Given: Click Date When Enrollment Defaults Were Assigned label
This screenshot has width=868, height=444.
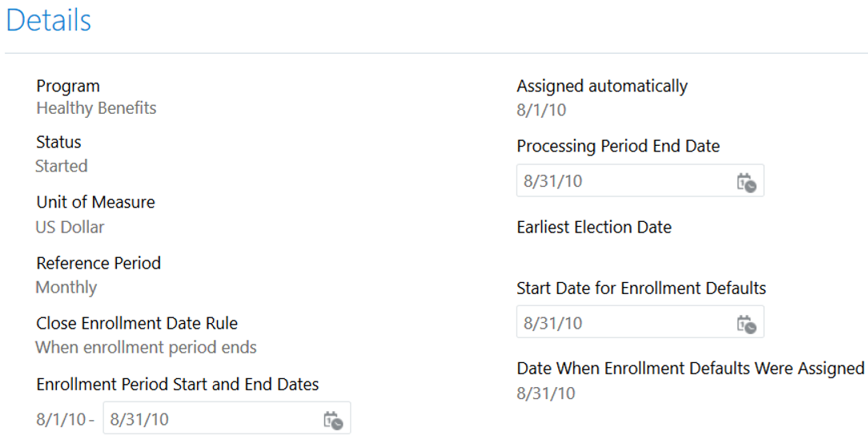Looking at the screenshot, I should tap(690, 368).
